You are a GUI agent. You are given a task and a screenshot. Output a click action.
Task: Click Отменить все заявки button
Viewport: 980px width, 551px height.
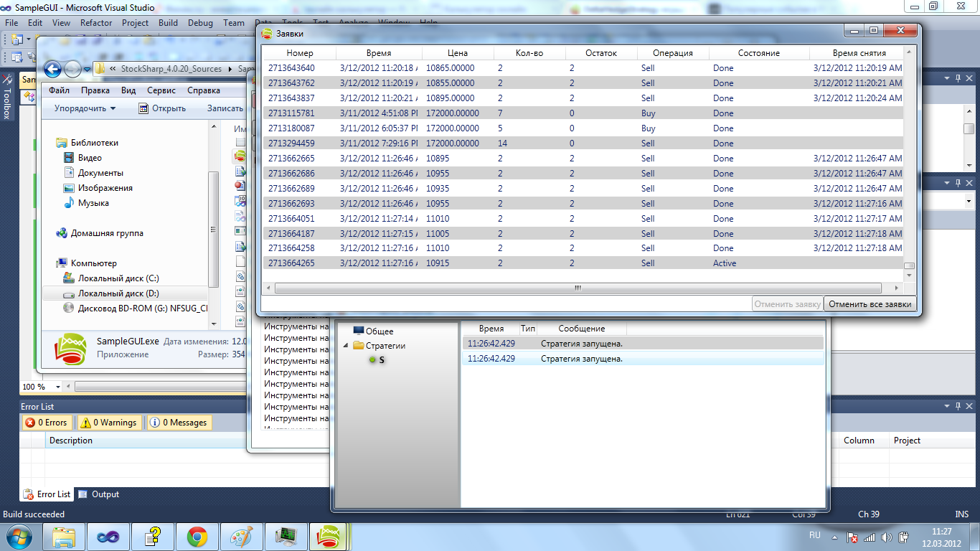click(870, 304)
